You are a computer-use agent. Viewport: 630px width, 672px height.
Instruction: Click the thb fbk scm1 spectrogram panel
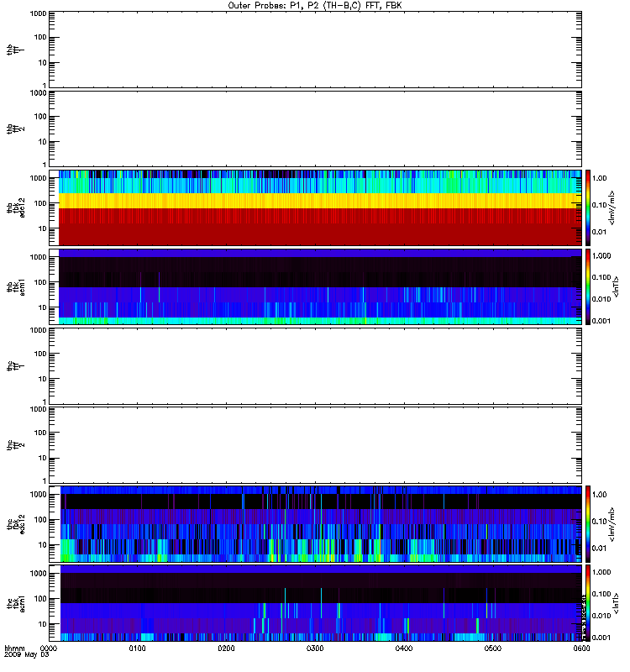(316, 287)
